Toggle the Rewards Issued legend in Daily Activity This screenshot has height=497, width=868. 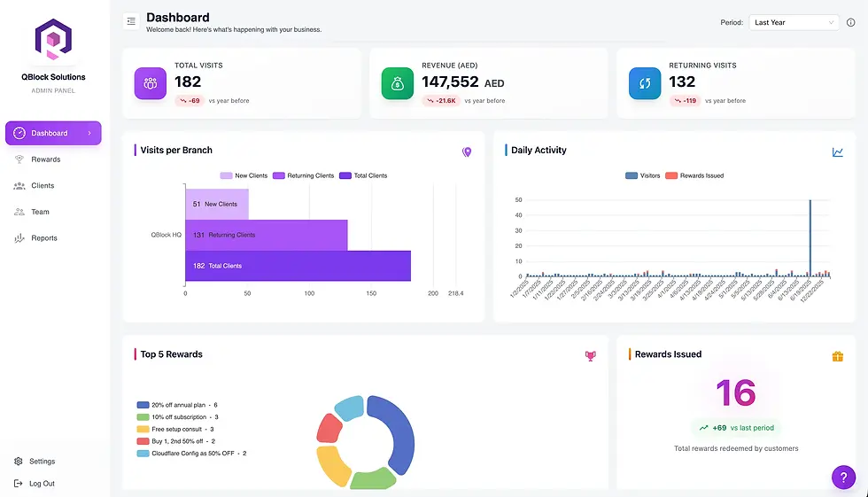click(694, 175)
